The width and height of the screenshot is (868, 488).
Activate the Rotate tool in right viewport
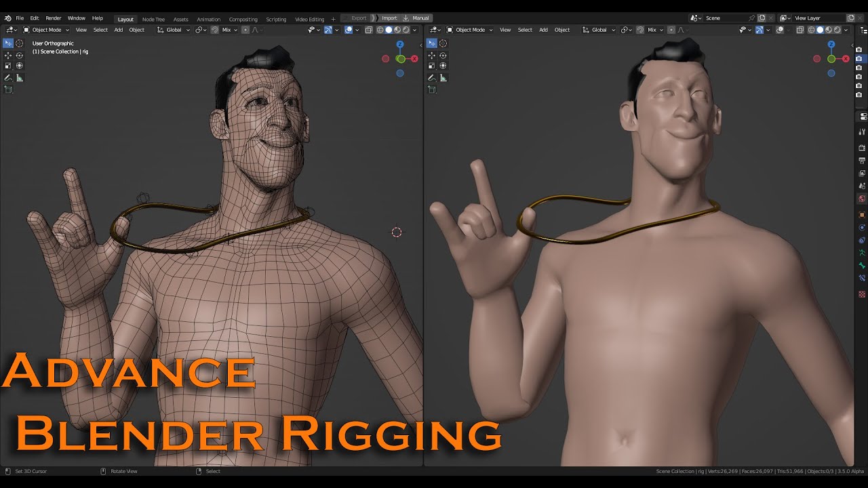(x=443, y=56)
